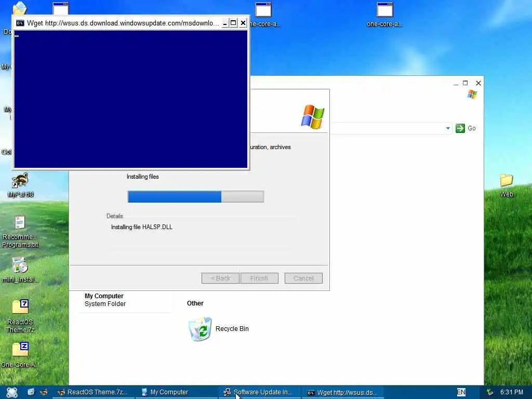532x399 pixels.
Task: Close the Wget console window
Action: click(x=243, y=23)
